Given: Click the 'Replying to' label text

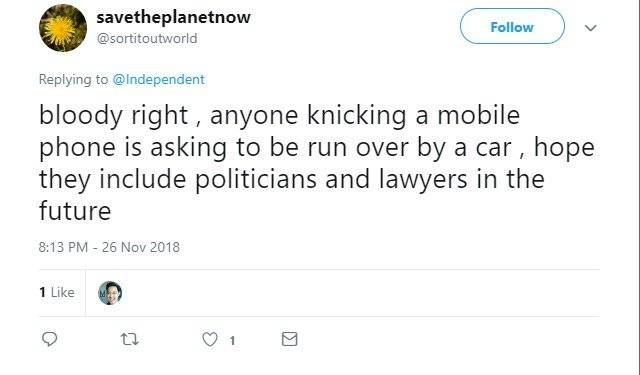Looking at the screenshot, I should (x=73, y=79).
